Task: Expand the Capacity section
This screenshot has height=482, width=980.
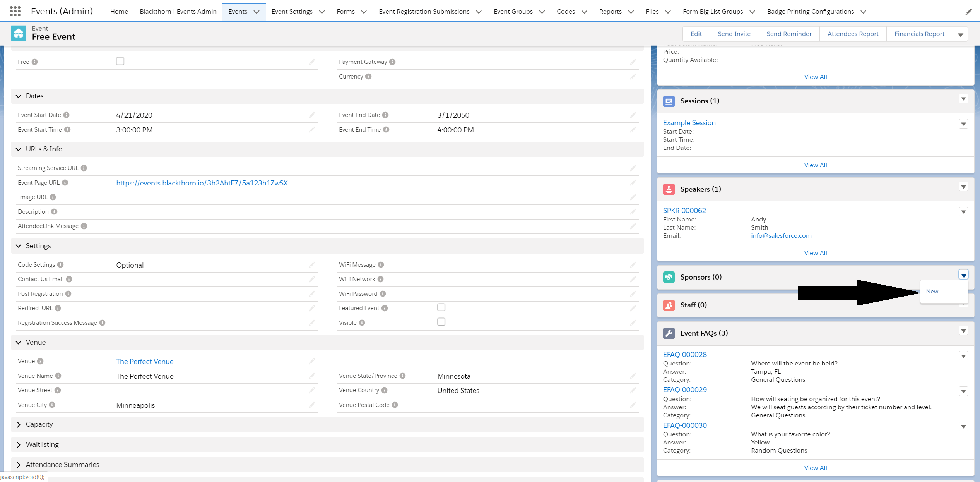Action: (x=19, y=425)
